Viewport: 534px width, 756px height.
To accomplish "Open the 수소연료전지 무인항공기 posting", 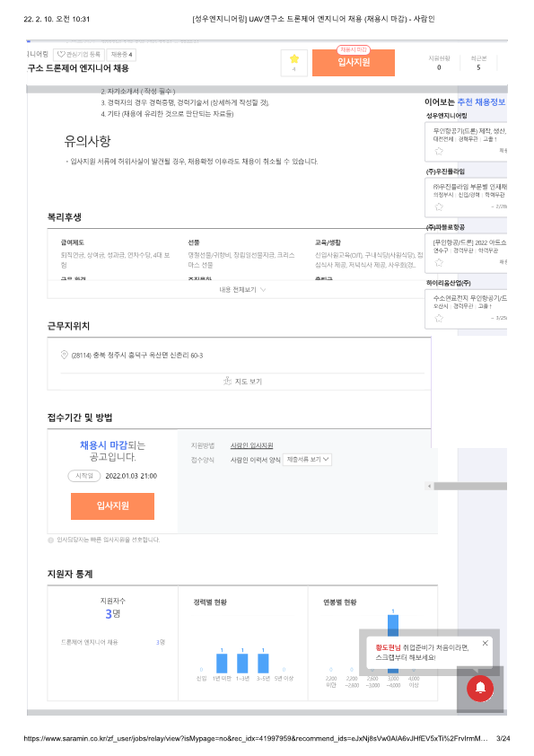I will (x=469, y=298).
